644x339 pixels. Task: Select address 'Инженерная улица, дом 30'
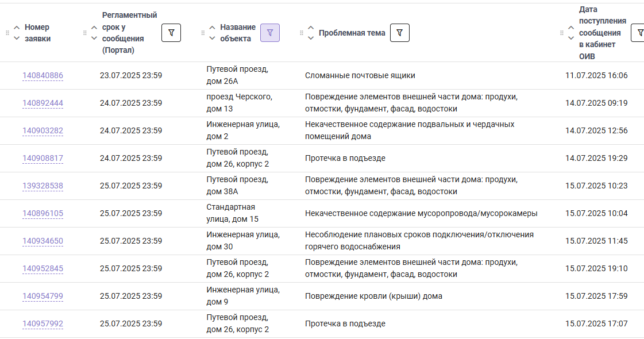[243, 240]
